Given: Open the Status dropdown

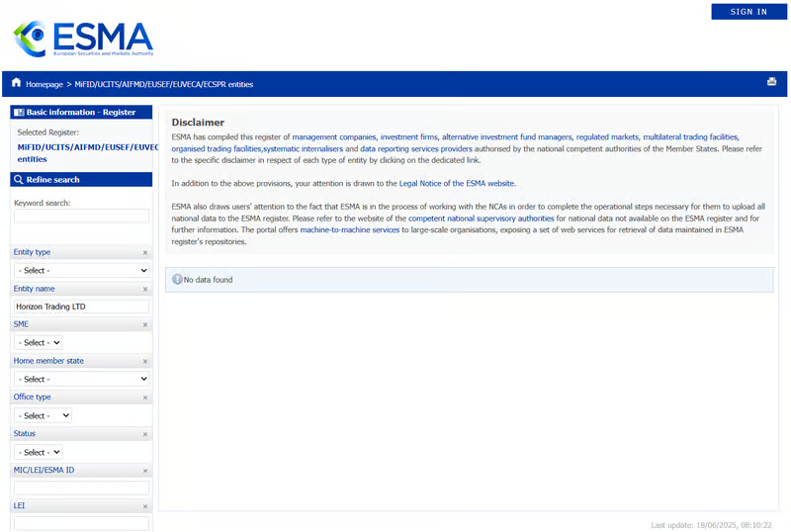Looking at the screenshot, I should [x=39, y=452].
